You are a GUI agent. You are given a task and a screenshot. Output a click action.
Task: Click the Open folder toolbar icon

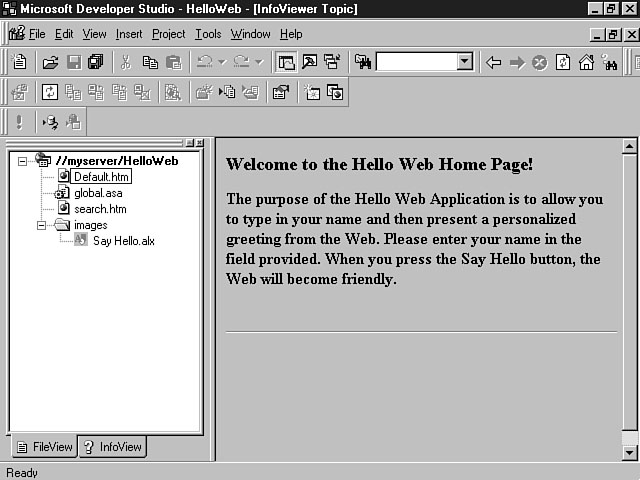point(50,62)
